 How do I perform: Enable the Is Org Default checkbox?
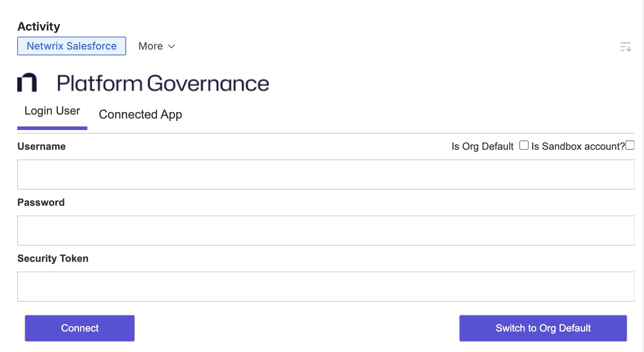coord(523,145)
